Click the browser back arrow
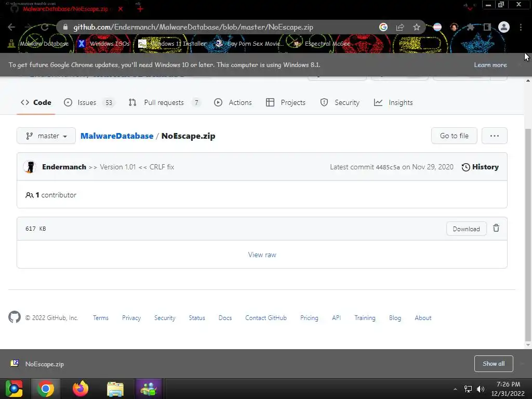The height and width of the screenshot is (399, 532). (11, 27)
